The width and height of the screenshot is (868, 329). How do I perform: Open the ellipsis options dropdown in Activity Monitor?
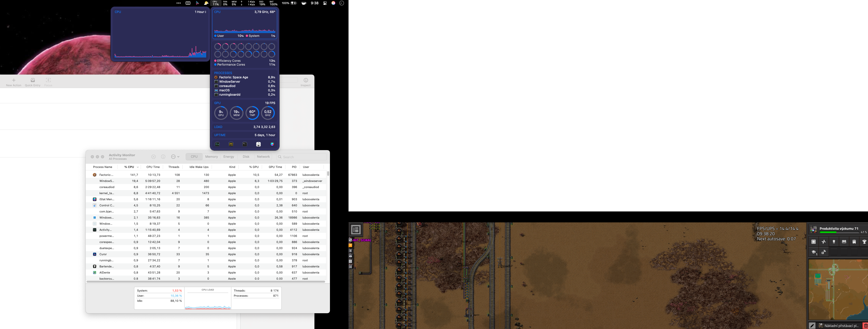(175, 157)
